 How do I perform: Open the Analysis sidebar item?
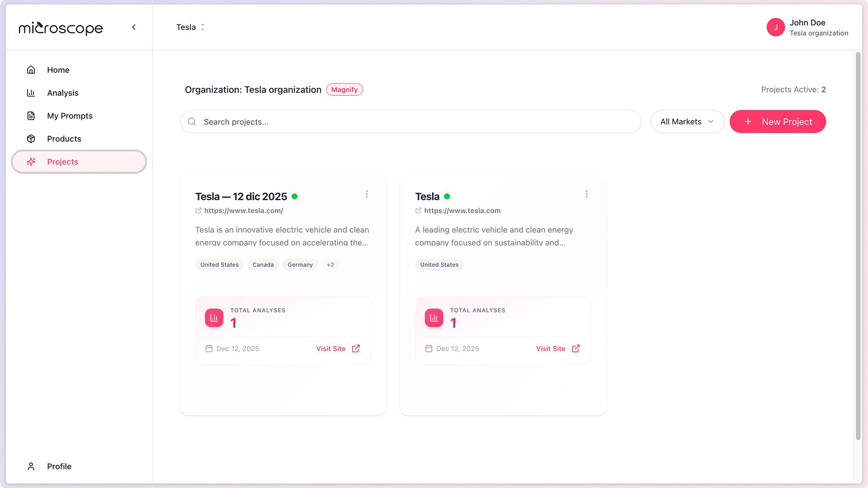pyautogui.click(x=62, y=93)
